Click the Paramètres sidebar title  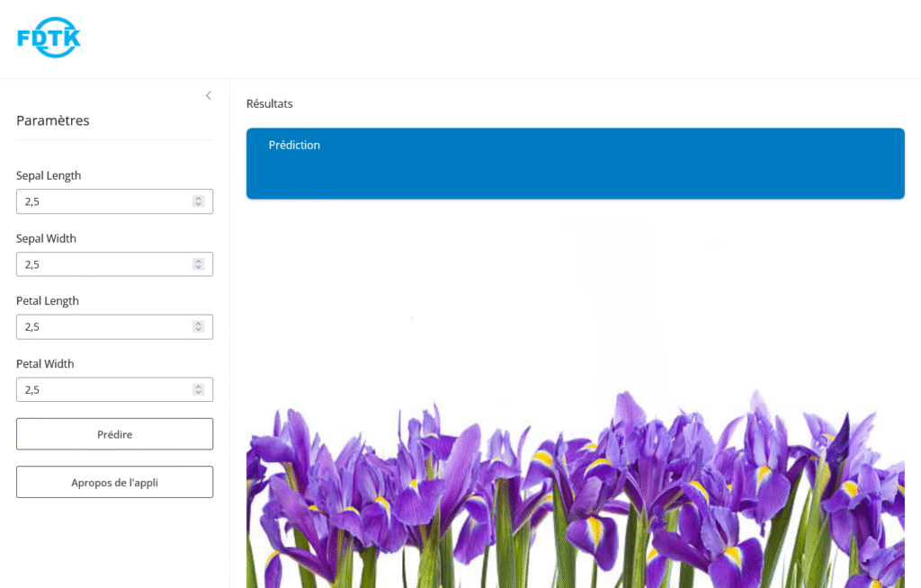tap(53, 120)
